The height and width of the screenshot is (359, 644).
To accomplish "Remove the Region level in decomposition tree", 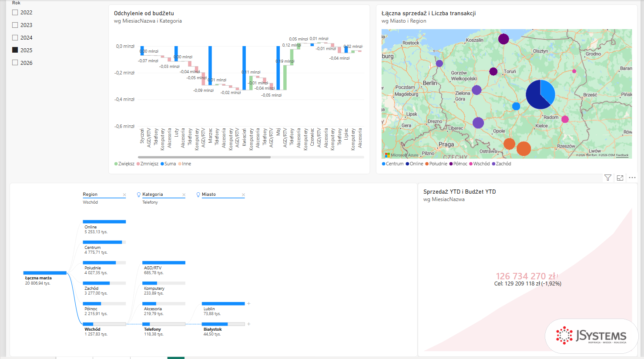I will (x=124, y=195).
